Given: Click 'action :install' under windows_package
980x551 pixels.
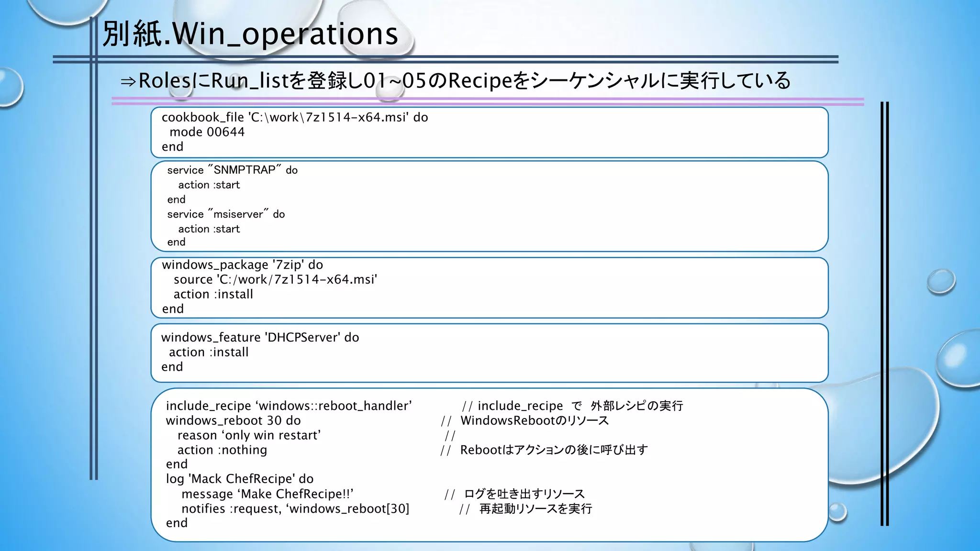Looking at the screenshot, I should [213, 294].
